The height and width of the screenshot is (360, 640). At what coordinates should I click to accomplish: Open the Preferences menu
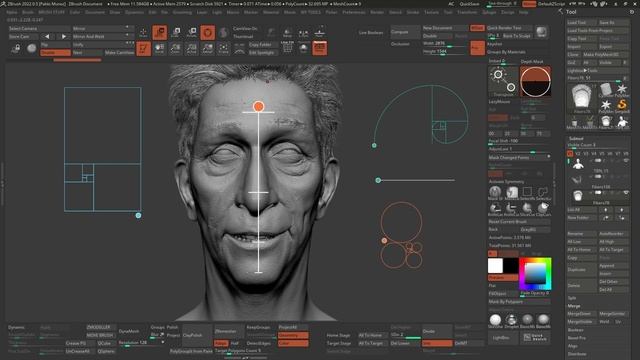coord(354,12)
